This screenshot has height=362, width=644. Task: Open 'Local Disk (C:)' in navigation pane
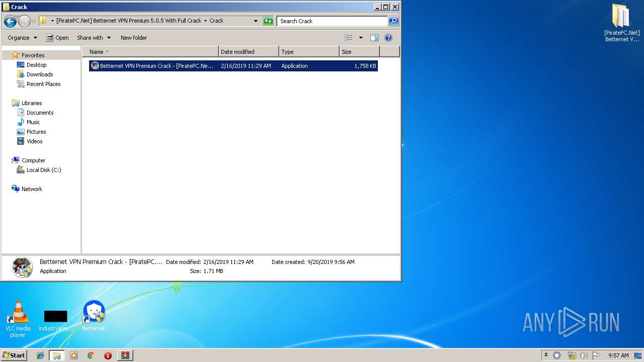click(x=44, y=170)
